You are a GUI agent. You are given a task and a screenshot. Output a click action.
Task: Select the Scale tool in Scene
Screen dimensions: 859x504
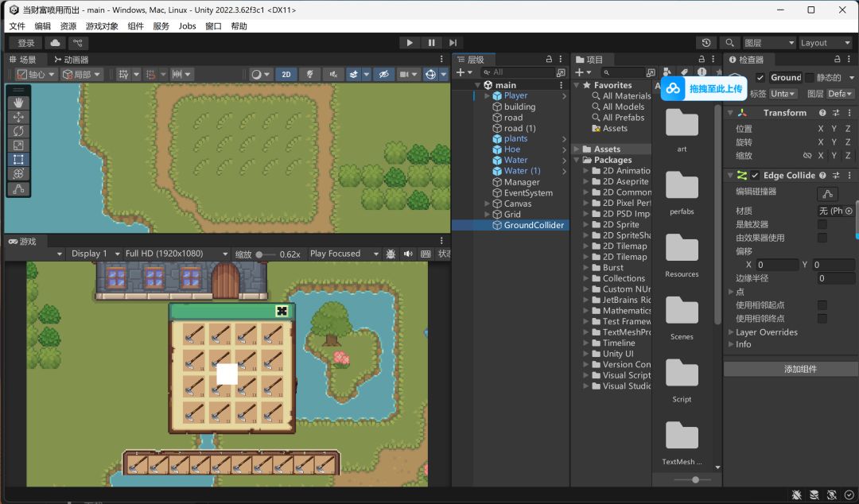click(x=18, y=145)
